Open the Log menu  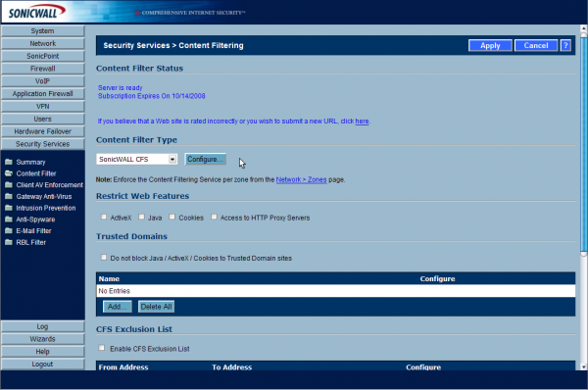pos(43,326)
